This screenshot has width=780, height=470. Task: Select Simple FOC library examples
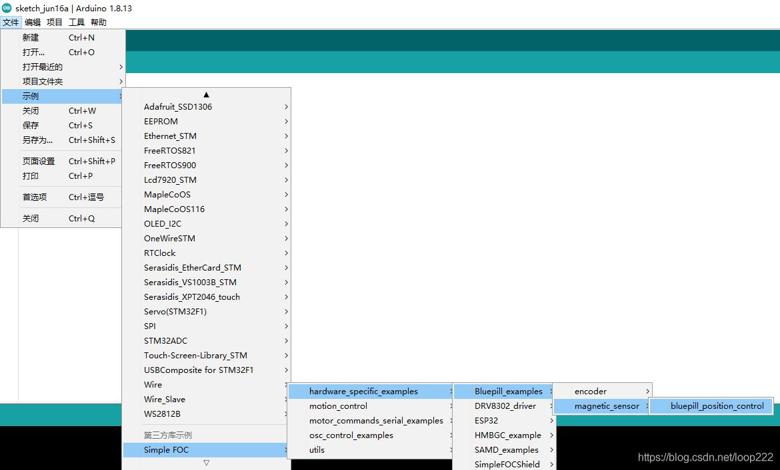coord(206,450)
